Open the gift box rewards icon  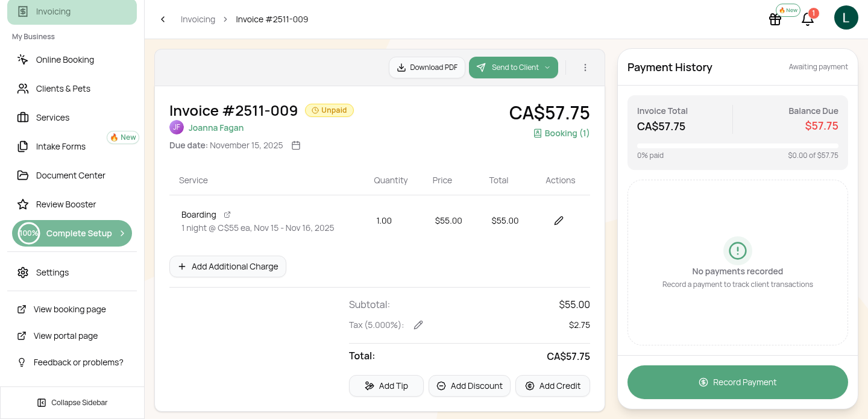775,19
